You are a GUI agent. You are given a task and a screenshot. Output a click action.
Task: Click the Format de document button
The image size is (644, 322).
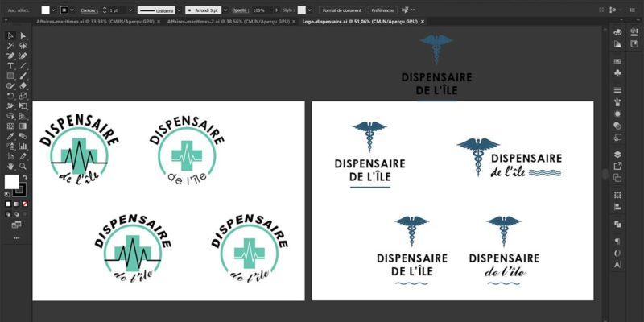click(x=345, y=10)
